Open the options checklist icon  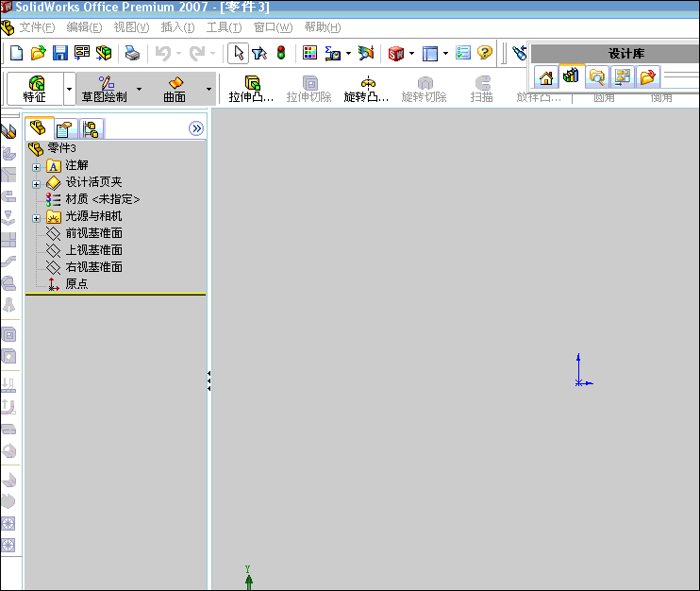(463, 53)
